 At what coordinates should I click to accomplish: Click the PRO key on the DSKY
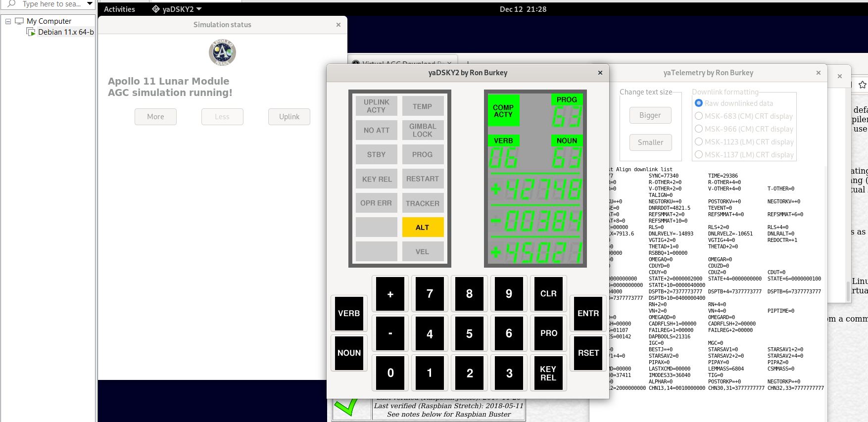548,333
